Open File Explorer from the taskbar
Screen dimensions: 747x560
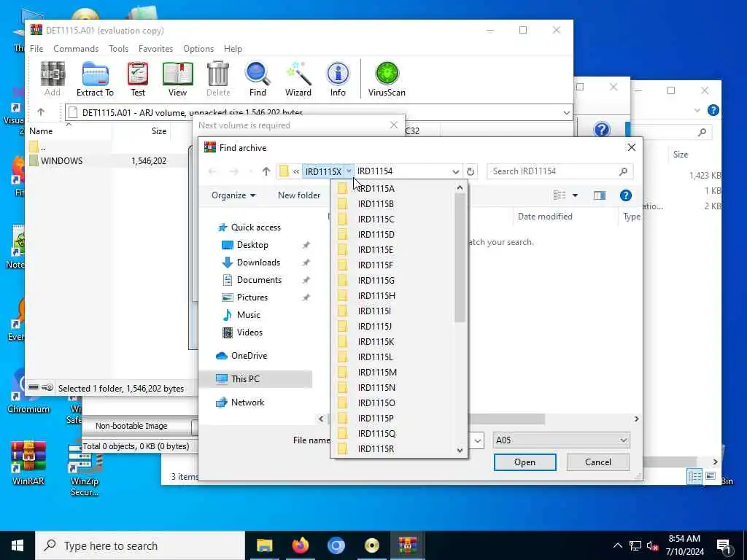tap(264, 545)
